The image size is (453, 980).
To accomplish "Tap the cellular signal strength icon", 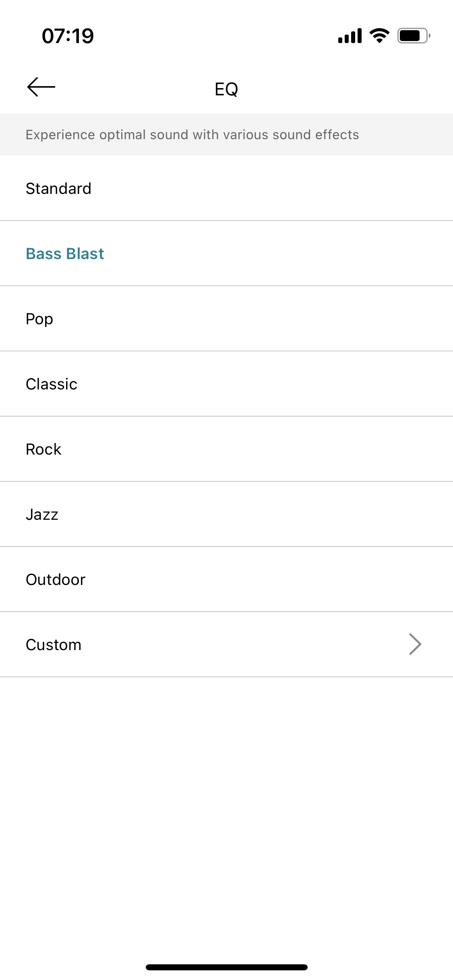I will click(x=350, y=36).
